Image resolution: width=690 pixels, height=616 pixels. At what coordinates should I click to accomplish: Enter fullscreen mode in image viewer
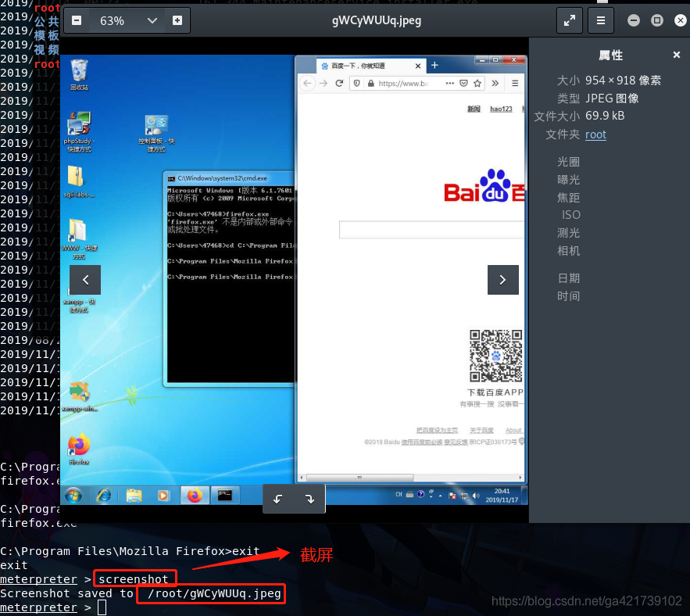pos(570,20)
